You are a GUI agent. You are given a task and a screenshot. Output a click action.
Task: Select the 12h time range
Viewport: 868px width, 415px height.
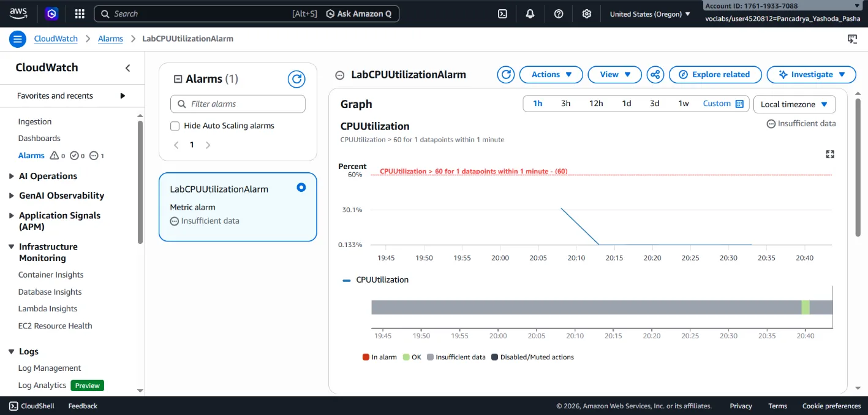point(596,104)
